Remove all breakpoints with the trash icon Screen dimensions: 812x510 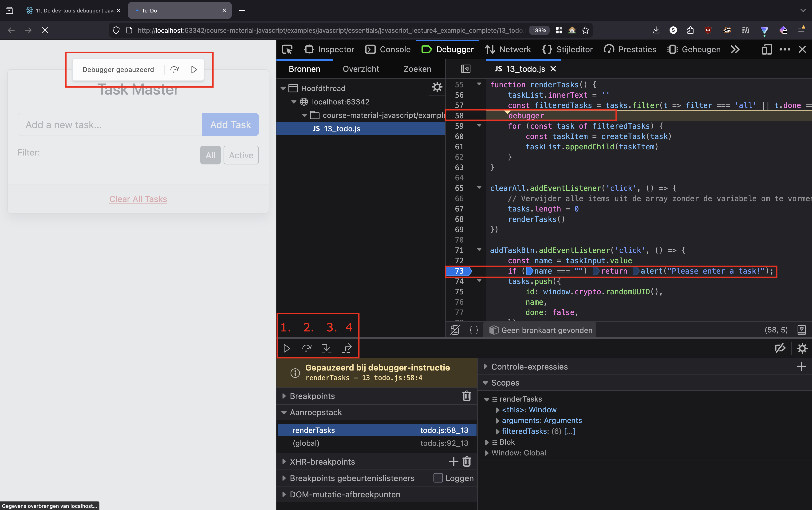[x=466, y=396]
